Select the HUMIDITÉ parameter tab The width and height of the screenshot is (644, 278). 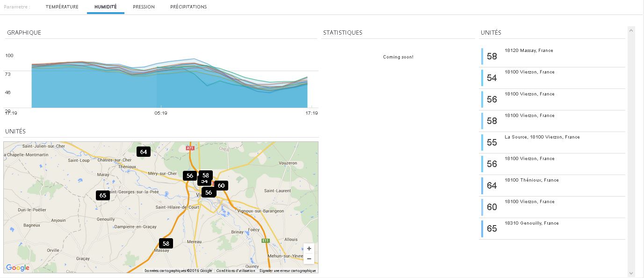106,7
